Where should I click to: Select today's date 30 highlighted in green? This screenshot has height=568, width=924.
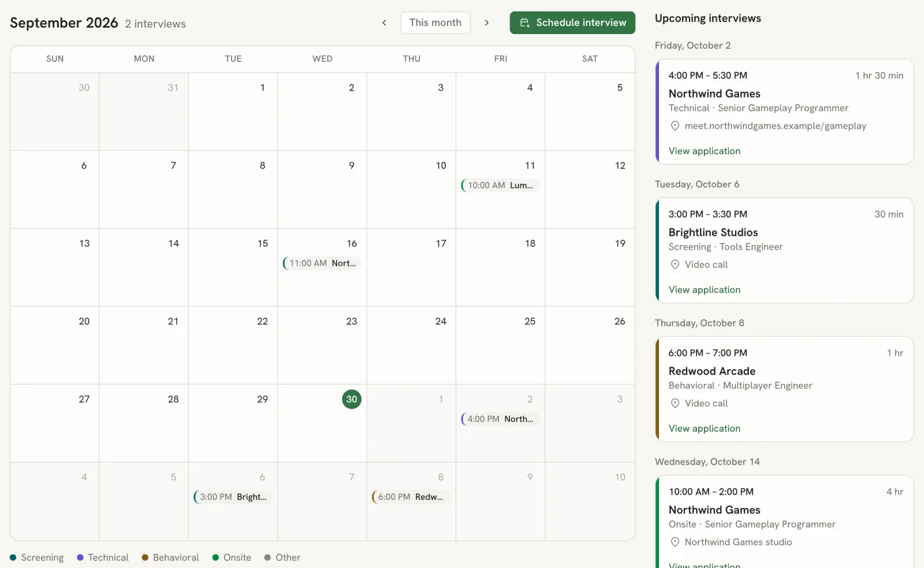tap(352, 399)
